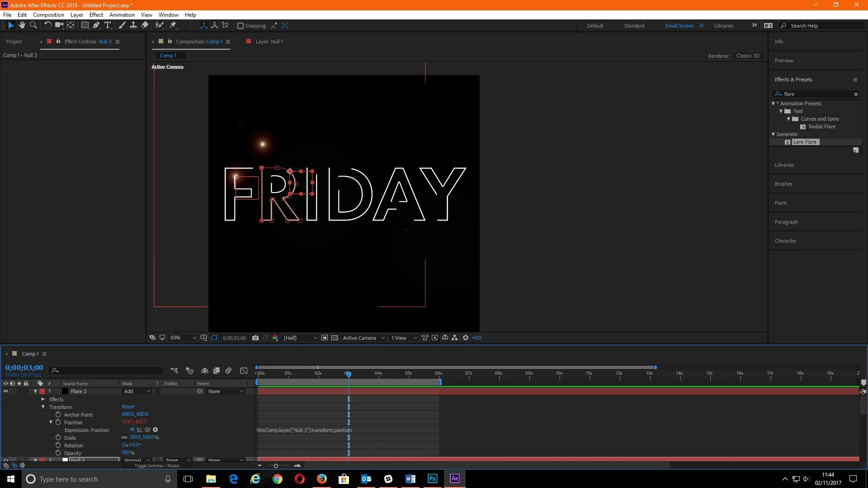Select the Pen tool

click(x=96, y=25)
